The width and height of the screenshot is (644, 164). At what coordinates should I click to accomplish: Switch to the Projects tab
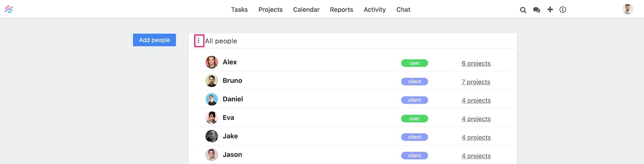[270, 10]
